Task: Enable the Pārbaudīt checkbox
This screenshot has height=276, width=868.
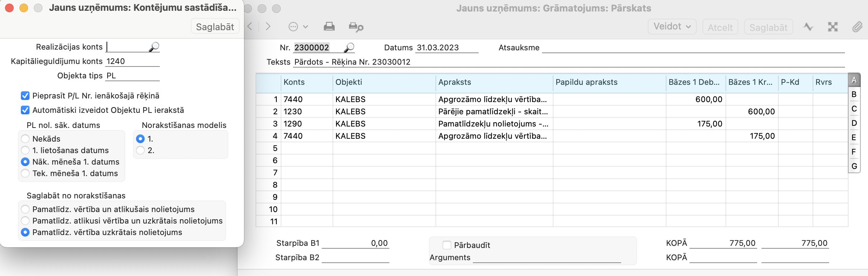Action: (x=447, y=245)
